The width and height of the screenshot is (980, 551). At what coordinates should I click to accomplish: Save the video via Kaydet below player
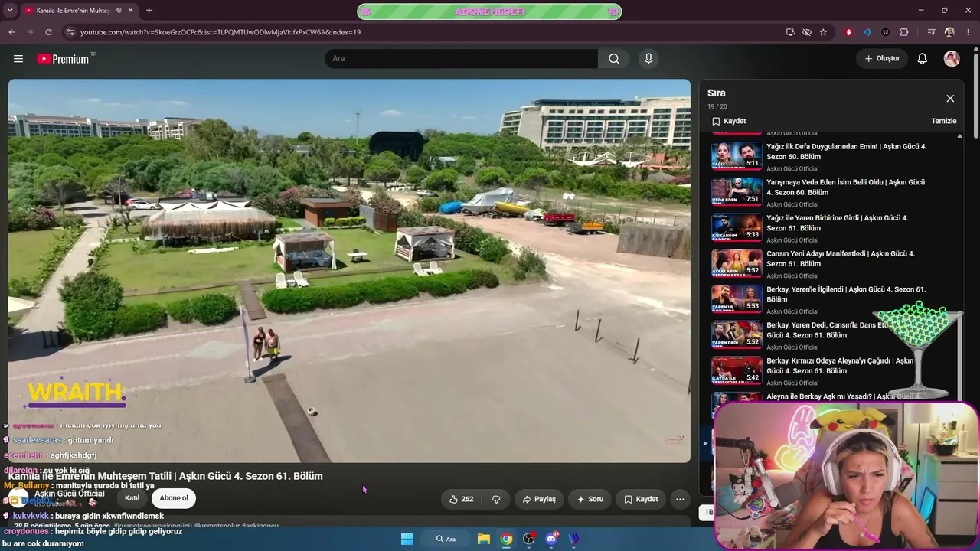(641, 499)
